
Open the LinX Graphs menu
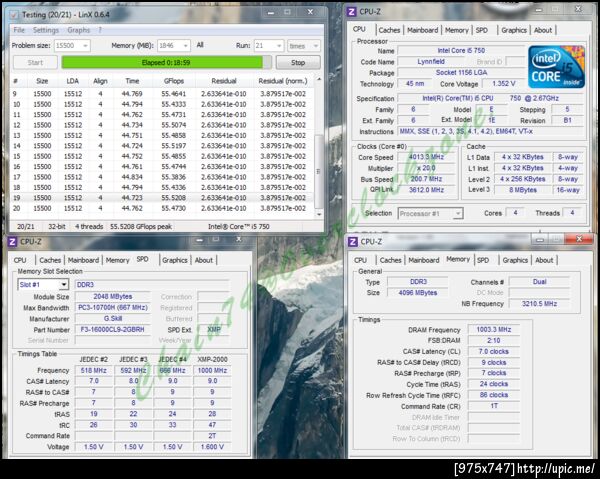click(78, 30)
